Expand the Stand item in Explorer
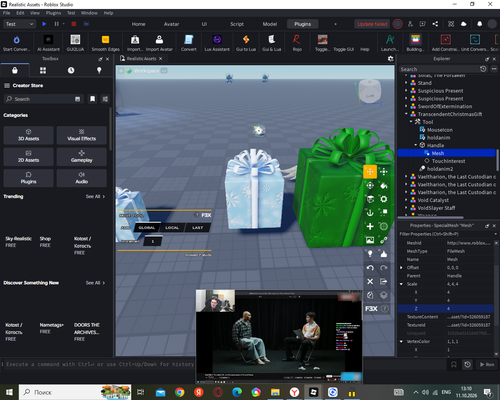The image size is (500, 400). pyautogui.click(x=406, y=83)
